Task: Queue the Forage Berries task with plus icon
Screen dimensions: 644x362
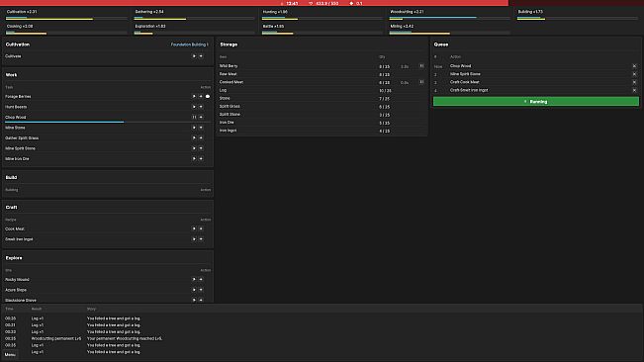Action: (x=201, y=97)
